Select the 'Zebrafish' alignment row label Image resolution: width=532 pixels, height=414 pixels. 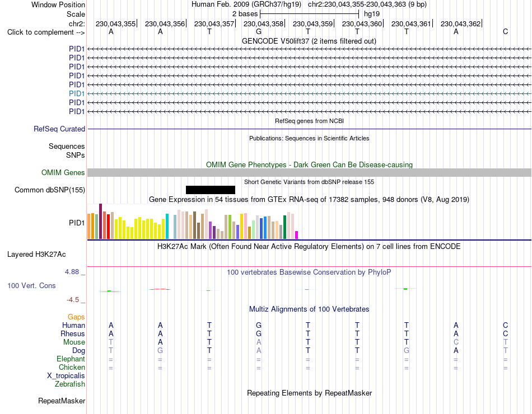point(70,384)
